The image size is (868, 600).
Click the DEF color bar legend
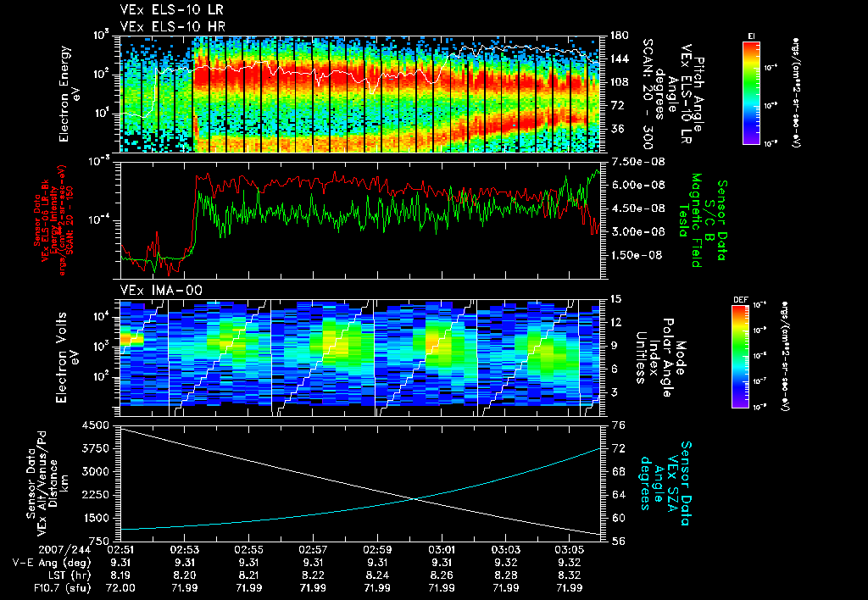pos(741,357)
